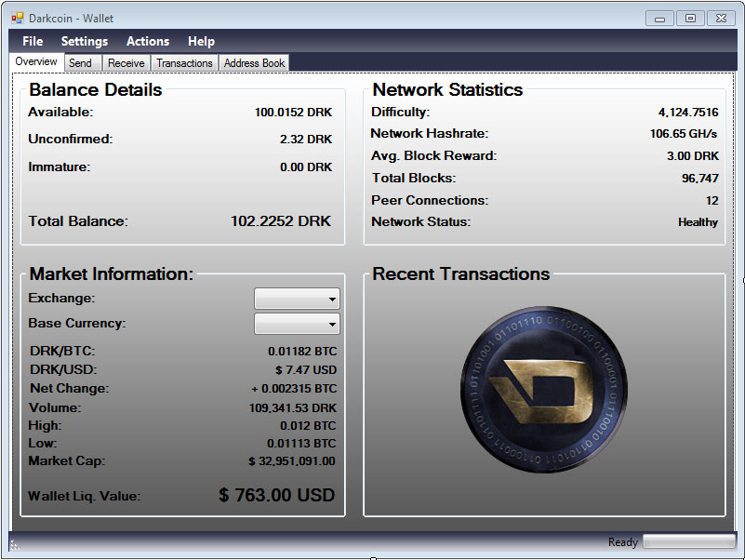Click the High value 0.012 BTC
The image size is (745, 560).
point(308,425)
